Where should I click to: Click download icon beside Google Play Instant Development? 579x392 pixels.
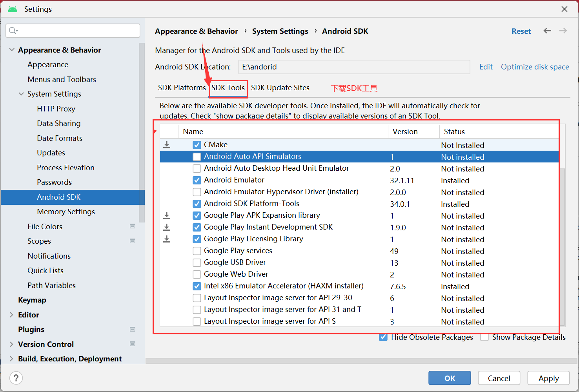click(x=167, y=227)
